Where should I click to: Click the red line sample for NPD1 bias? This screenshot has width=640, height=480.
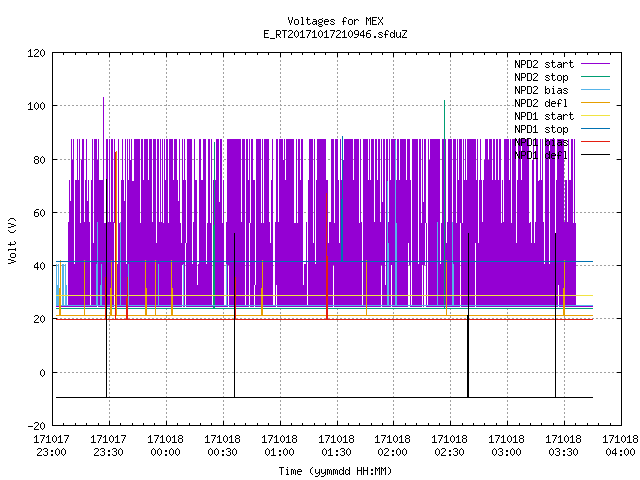tap(595, 142)
